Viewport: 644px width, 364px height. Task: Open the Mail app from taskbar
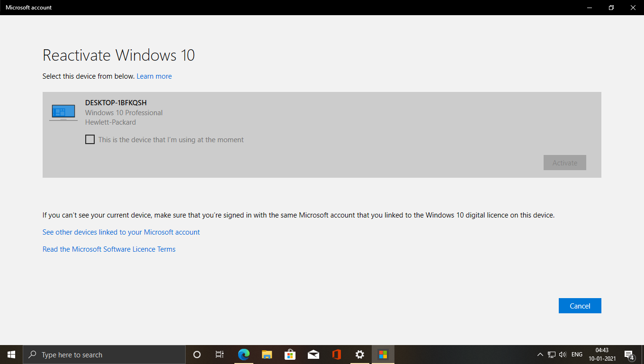pyautogui.click(x=313, y=355)
